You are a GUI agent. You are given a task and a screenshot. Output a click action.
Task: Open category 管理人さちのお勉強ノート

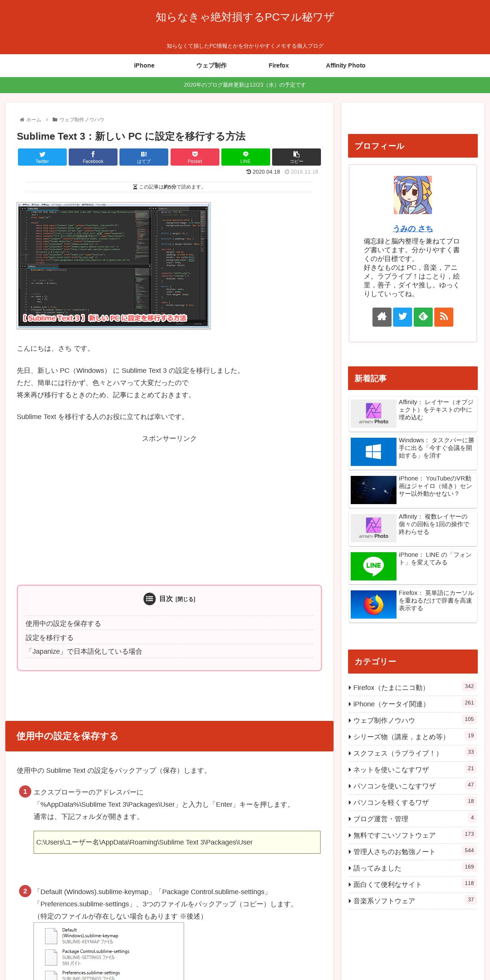(413, 852)
